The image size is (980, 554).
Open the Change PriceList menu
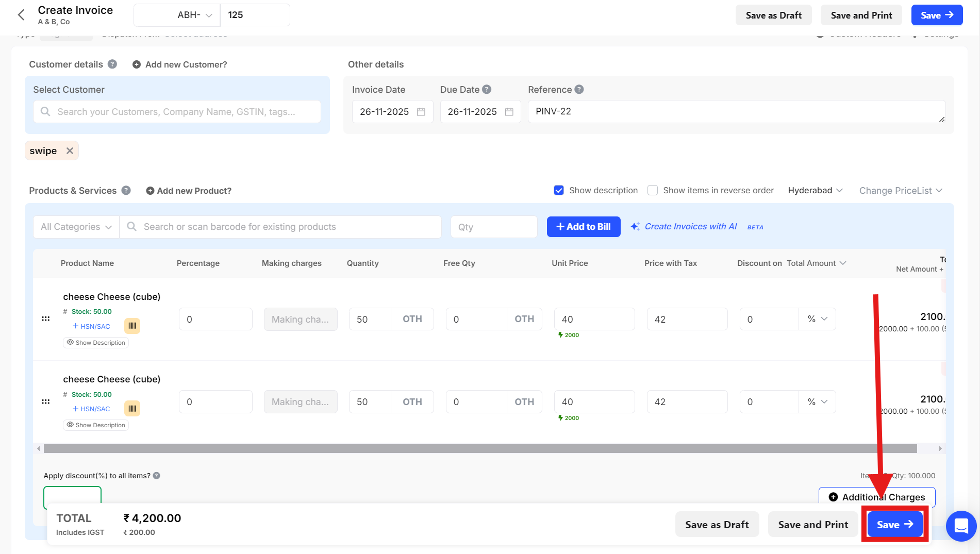pyautogui.click(x=900, y=191)
